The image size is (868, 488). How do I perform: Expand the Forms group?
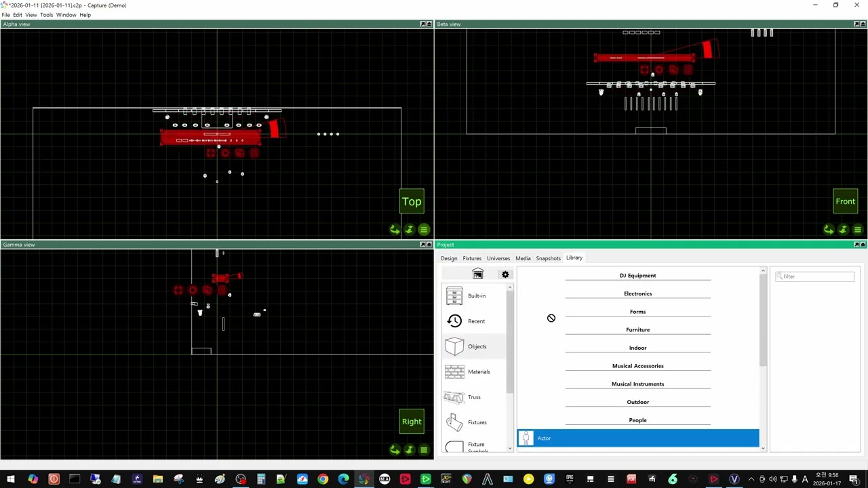(638, 312)
